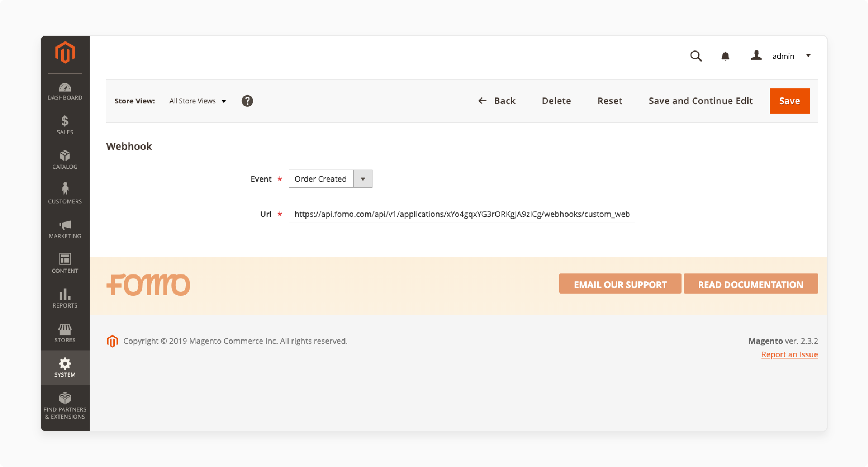
Task: Open the Content menu
Action: 65,264
